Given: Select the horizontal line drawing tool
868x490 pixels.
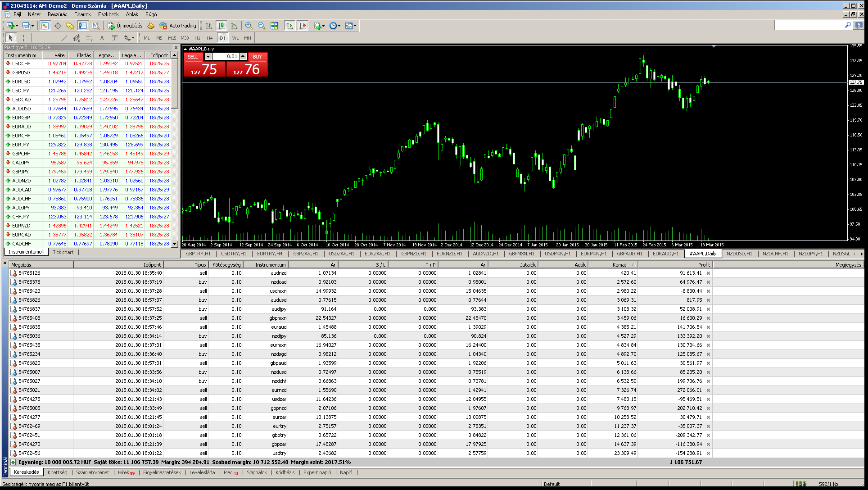Looking at the screenshot, I should [51, 38].
